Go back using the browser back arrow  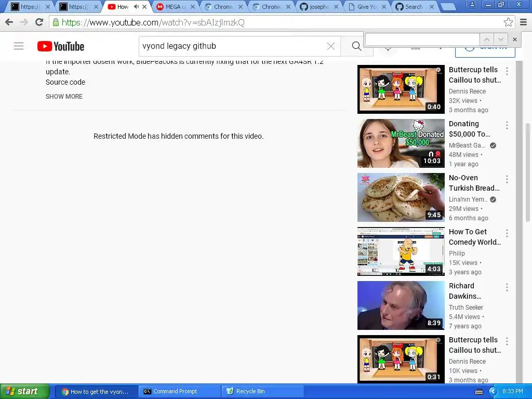(x=9, y=22)
